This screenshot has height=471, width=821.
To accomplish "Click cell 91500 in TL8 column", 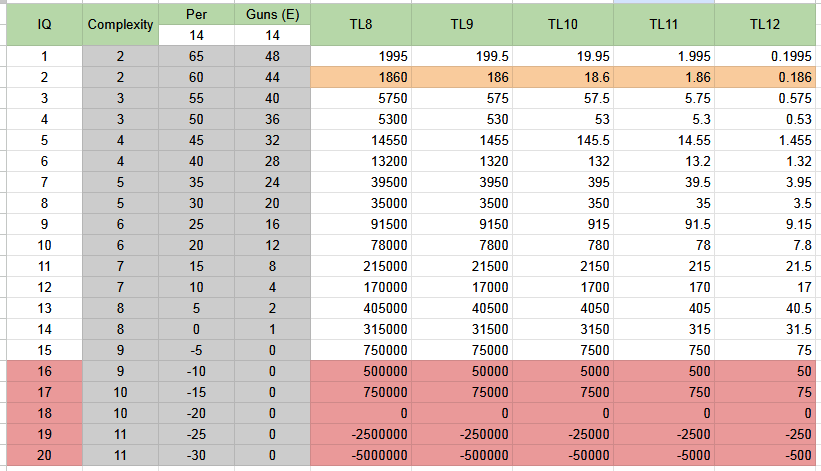I will [361, 224].
